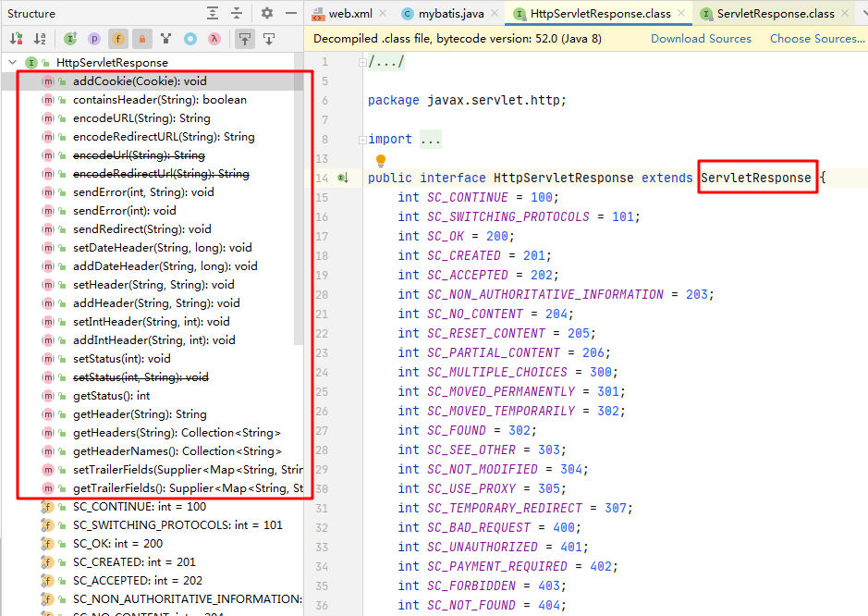Expand all nodes in Structure panel
The height and width of the screenshot is (616, 868).
click(x=213, y=13)
